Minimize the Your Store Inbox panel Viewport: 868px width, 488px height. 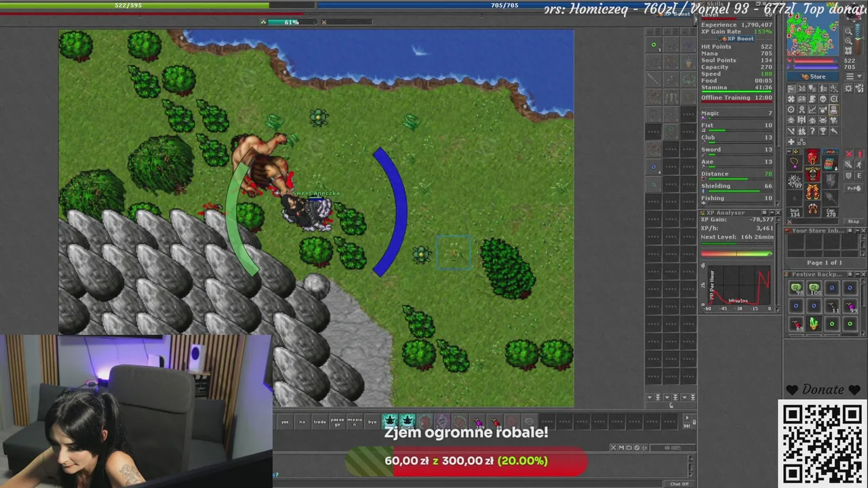[x=858, y=230]
